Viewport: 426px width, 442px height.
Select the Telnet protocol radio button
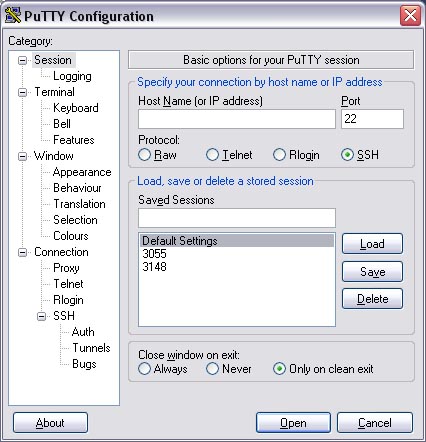[212, 155]
